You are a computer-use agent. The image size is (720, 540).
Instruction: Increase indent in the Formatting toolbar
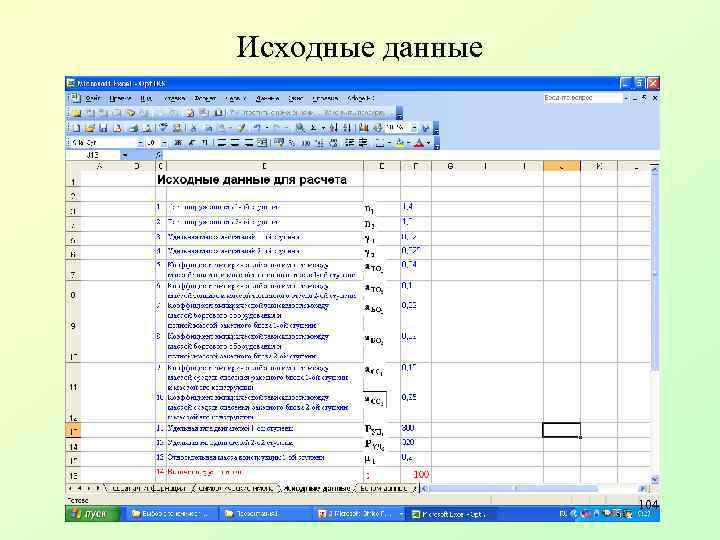click(x=363, y=143)
